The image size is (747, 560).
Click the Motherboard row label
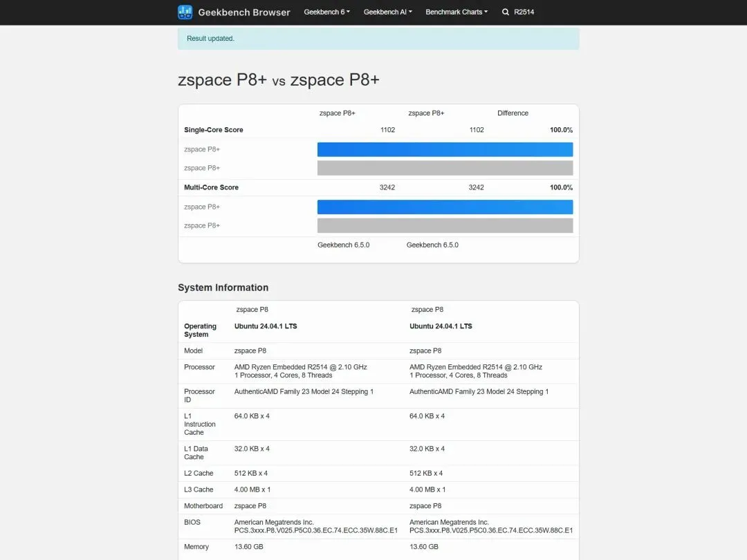coord(203,505)
